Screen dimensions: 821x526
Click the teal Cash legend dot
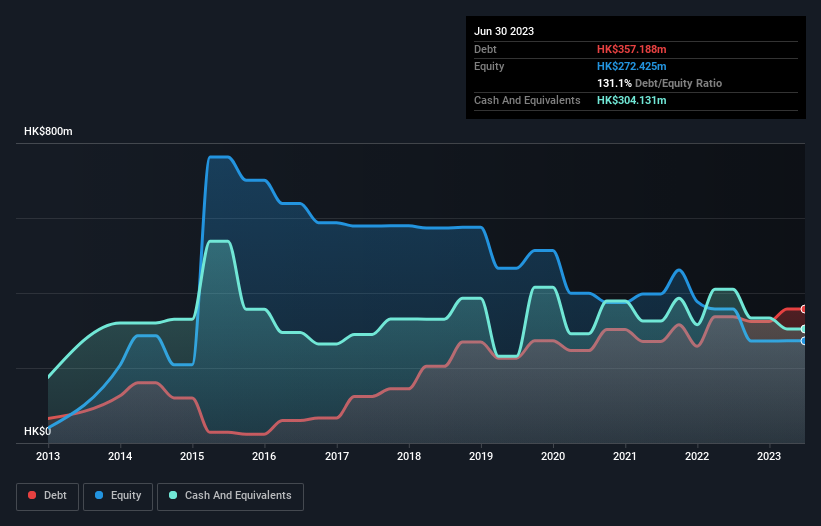(x=173, y=495)
